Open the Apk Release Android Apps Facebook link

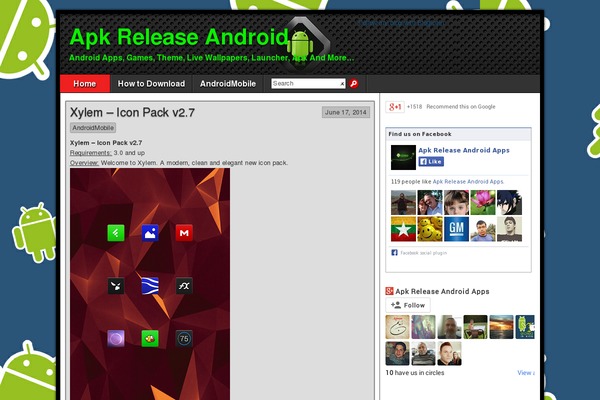pyautogui.click(x=464, y=150)
